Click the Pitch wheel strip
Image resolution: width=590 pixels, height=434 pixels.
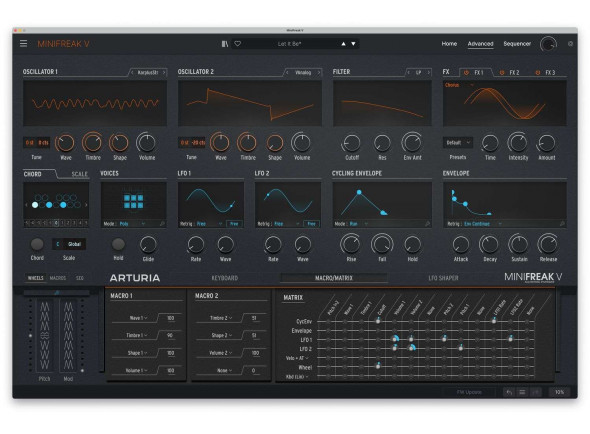[x=44, y=336]
